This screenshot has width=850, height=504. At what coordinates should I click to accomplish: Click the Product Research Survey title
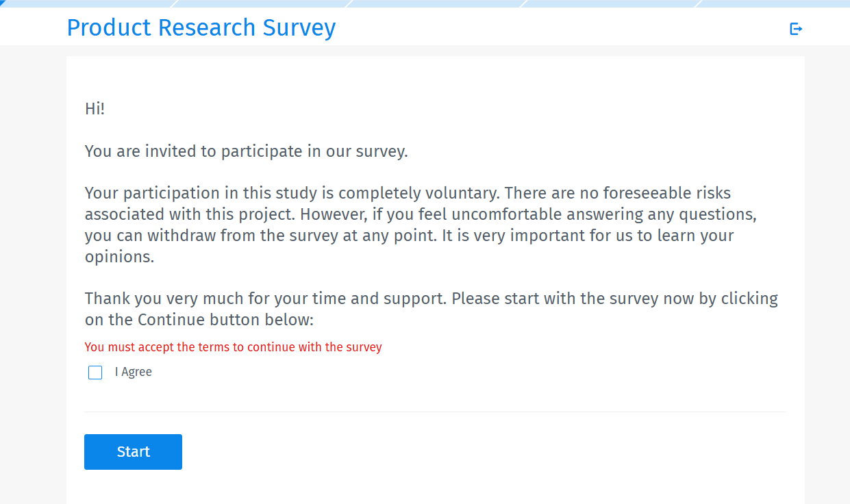(x=201, y=27)
